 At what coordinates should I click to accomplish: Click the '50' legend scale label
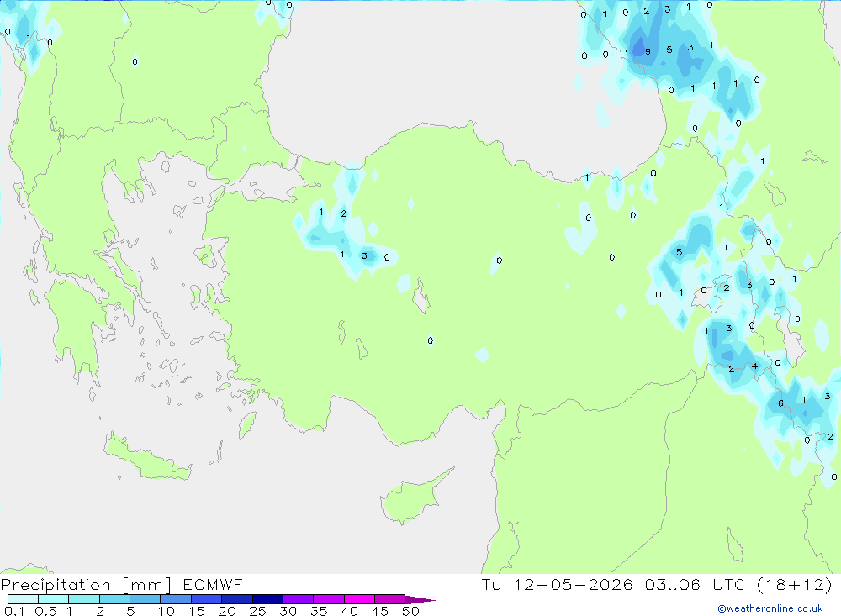(410, 611)
